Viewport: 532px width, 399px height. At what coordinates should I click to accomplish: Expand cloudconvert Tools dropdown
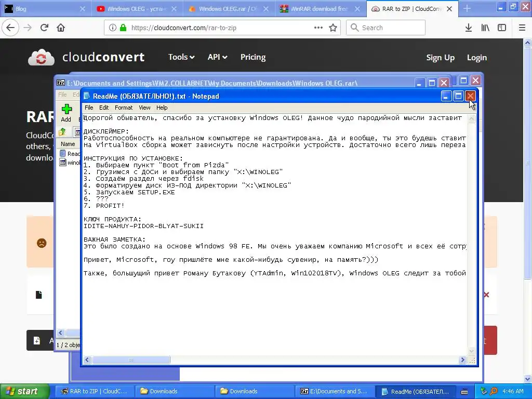coord(181,57)
